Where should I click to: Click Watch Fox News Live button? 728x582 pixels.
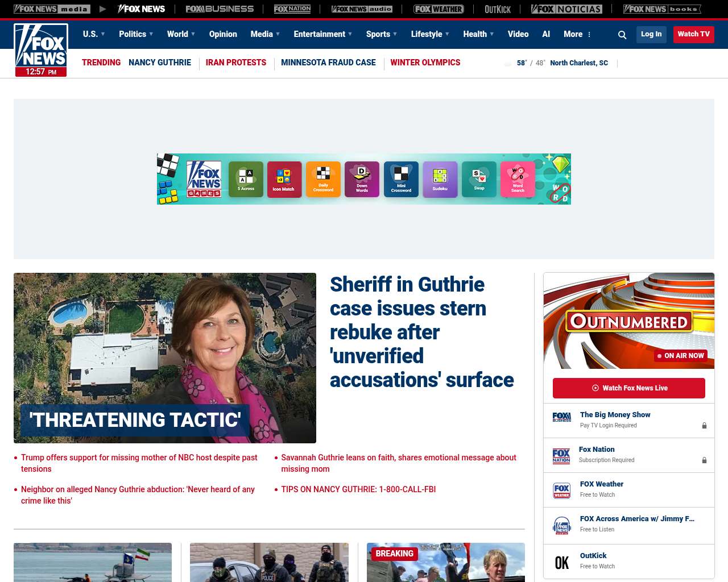point(628,388)
